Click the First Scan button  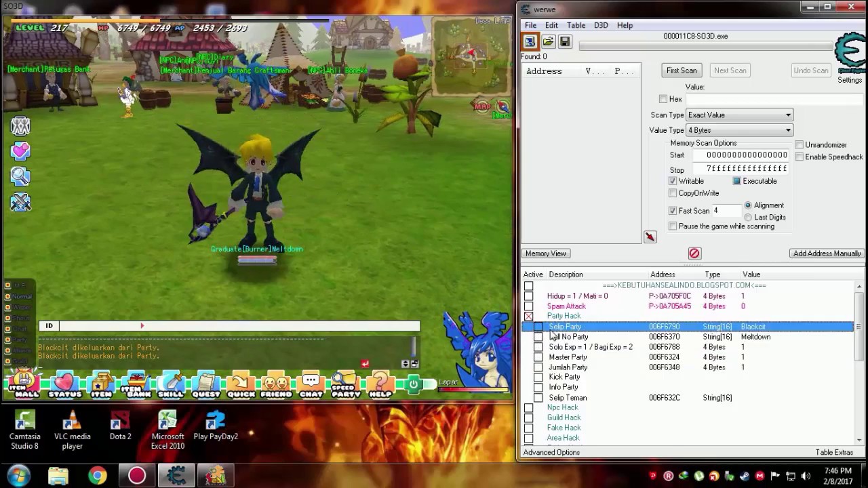tap(682, 70)
